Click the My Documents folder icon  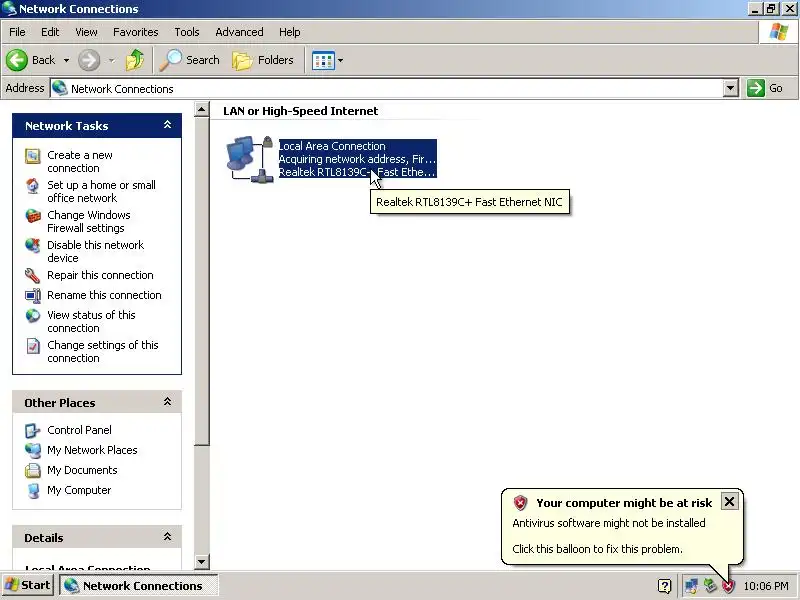[x=33, y=470]
